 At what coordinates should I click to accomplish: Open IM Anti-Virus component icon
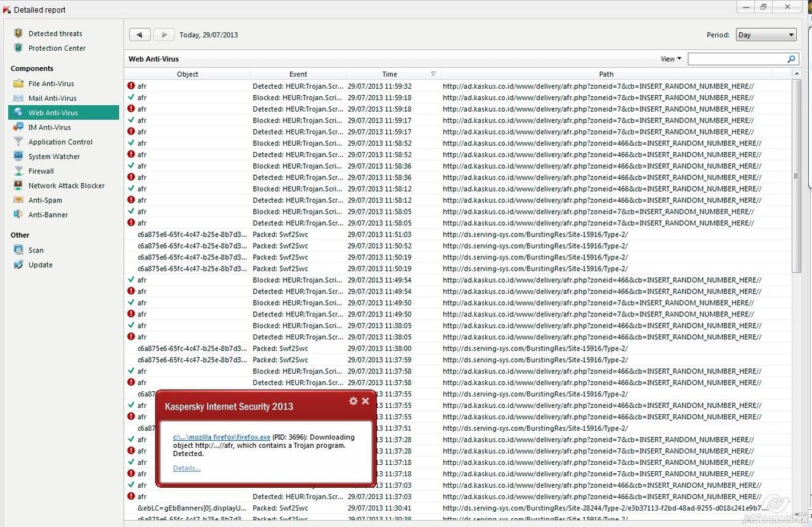[x=18, y=127]
